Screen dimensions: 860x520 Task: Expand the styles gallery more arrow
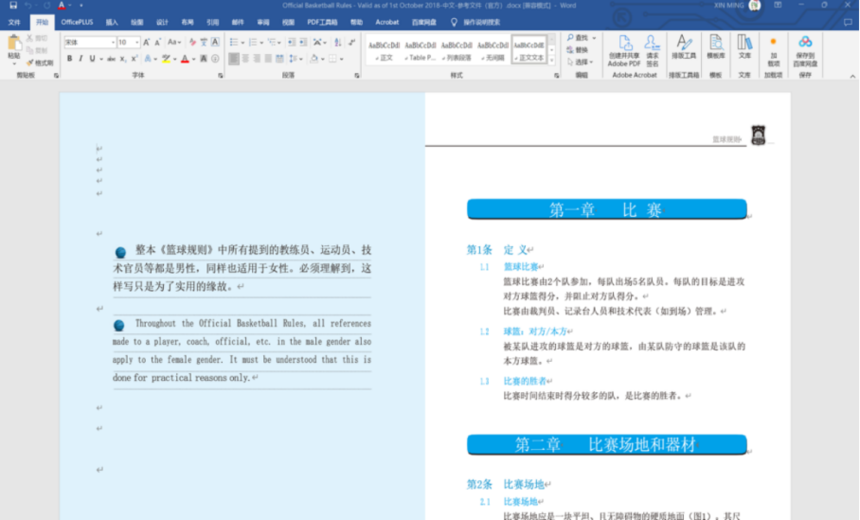pyautogui.click(x=552, y=60)
